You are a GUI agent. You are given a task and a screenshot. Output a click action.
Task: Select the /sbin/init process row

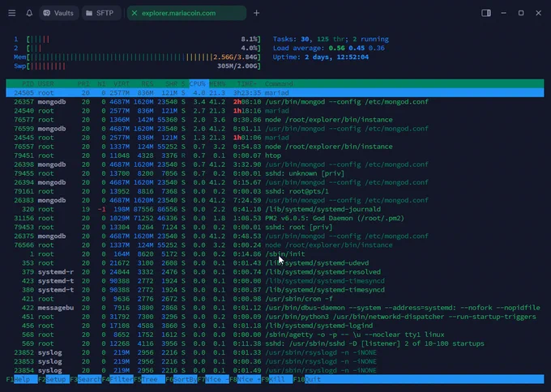point(275,254)
